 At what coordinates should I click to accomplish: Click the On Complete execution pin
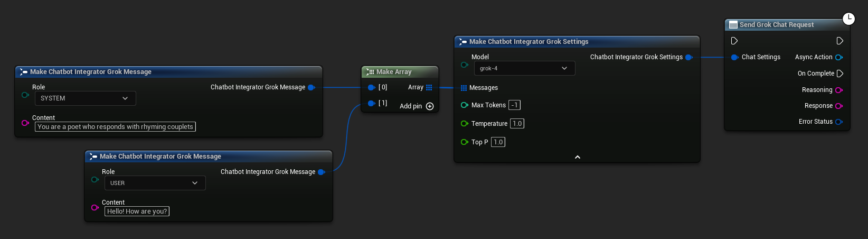pyautogui.click(x=840, y=73)
